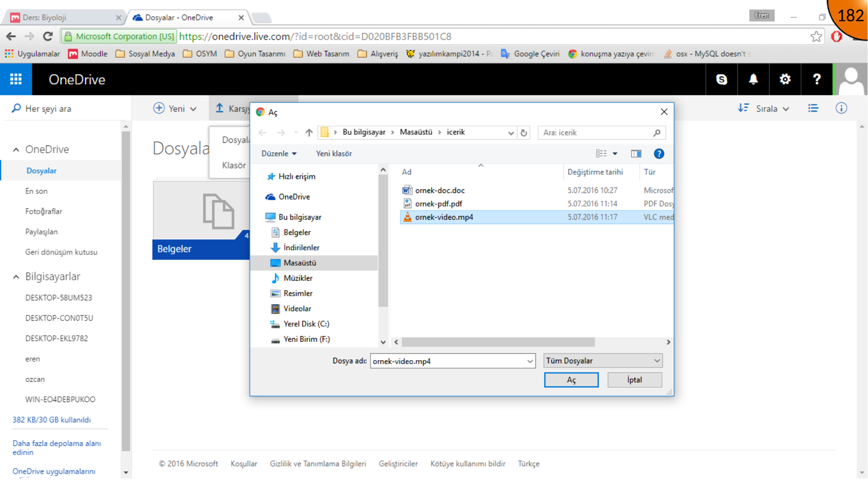868x488 pixels.
Task: Open the Tüm Dosyalar file type dropdown
Action: tap(603, 361)
